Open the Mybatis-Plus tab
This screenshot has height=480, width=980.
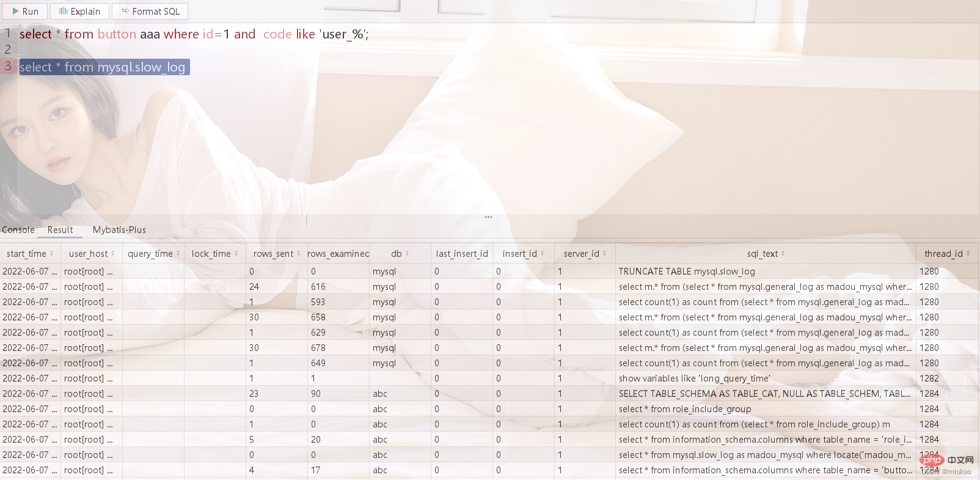119,230
